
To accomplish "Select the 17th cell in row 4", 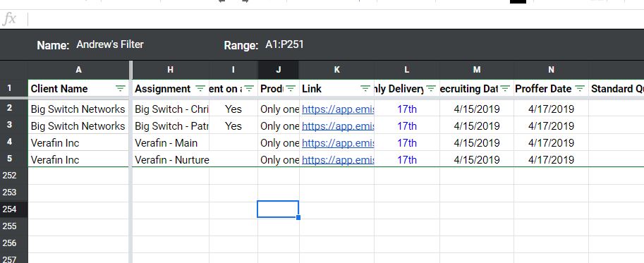I will point(406,143).
